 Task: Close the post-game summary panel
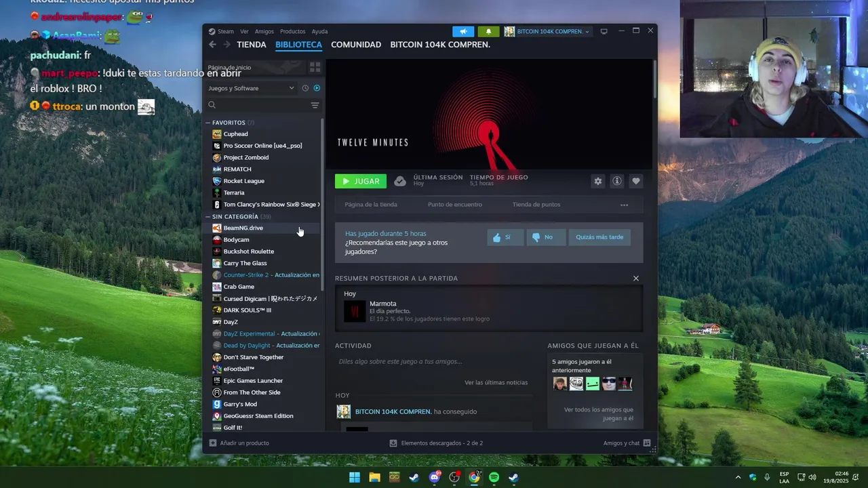635,279
